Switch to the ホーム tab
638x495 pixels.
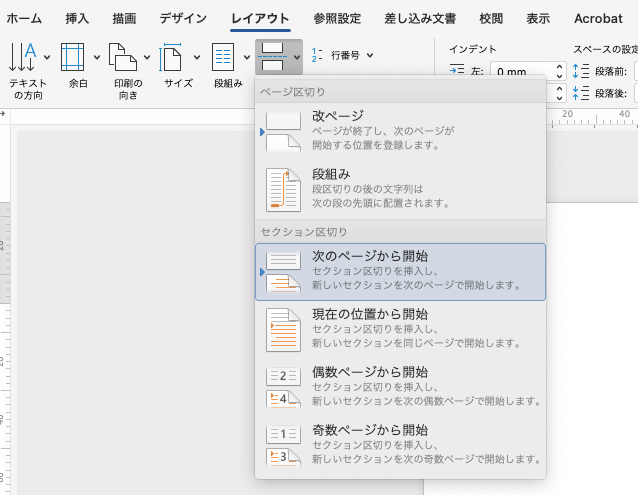24,18
